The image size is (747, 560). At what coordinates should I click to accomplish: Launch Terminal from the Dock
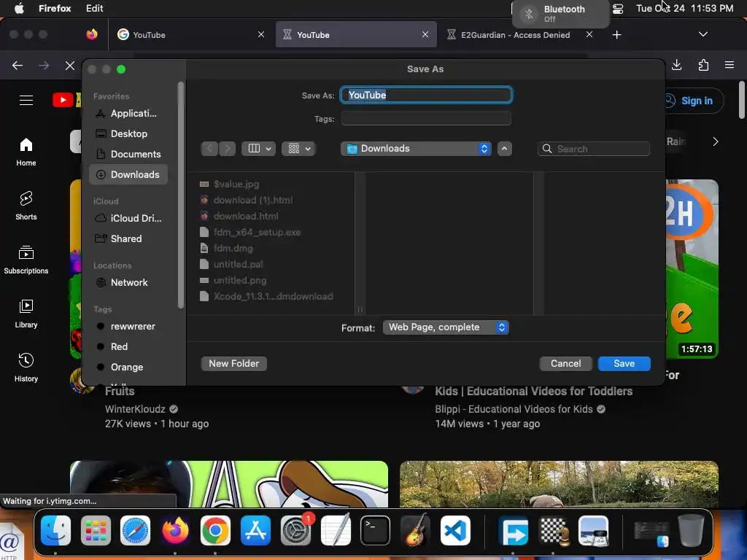click(376, 530)
